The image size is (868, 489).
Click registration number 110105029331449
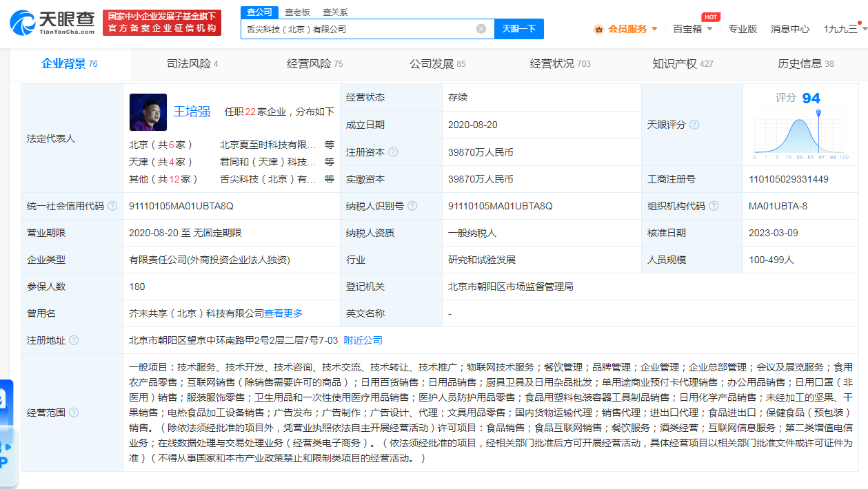coord(789,179)
